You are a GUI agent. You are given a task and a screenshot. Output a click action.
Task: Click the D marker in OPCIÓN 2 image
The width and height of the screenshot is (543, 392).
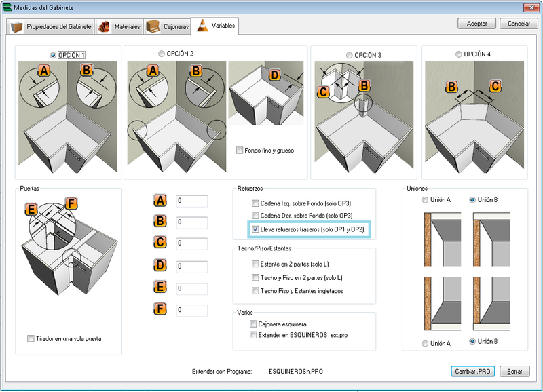(275, 75)
